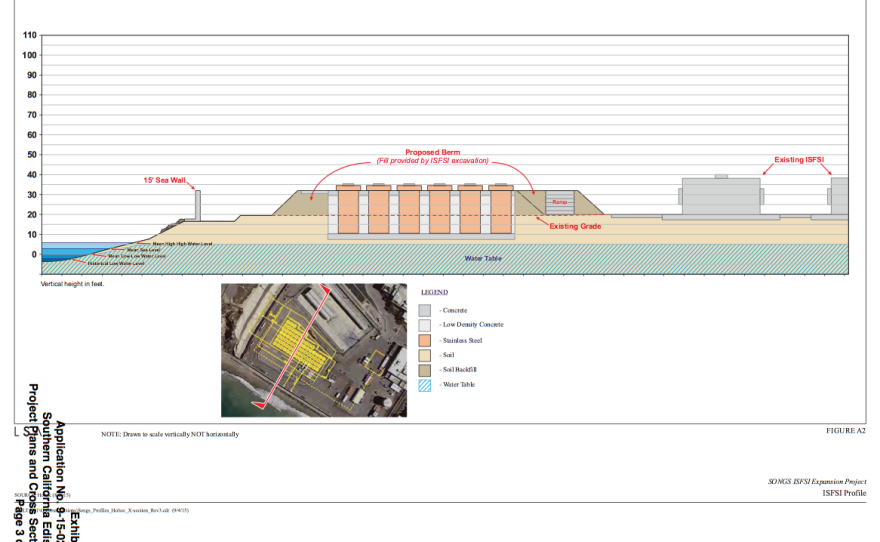880x542 pixels.
Task: Click the "FIGURE A2" caption
Action: (845, 431)
